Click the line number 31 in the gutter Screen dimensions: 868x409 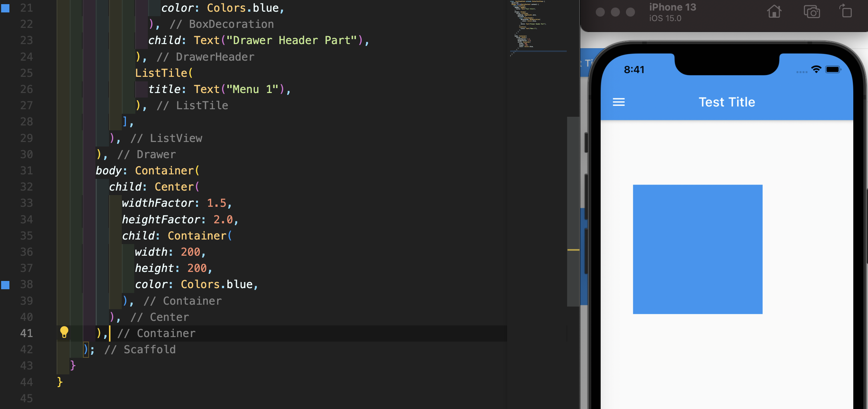click(x=26, y=171)
